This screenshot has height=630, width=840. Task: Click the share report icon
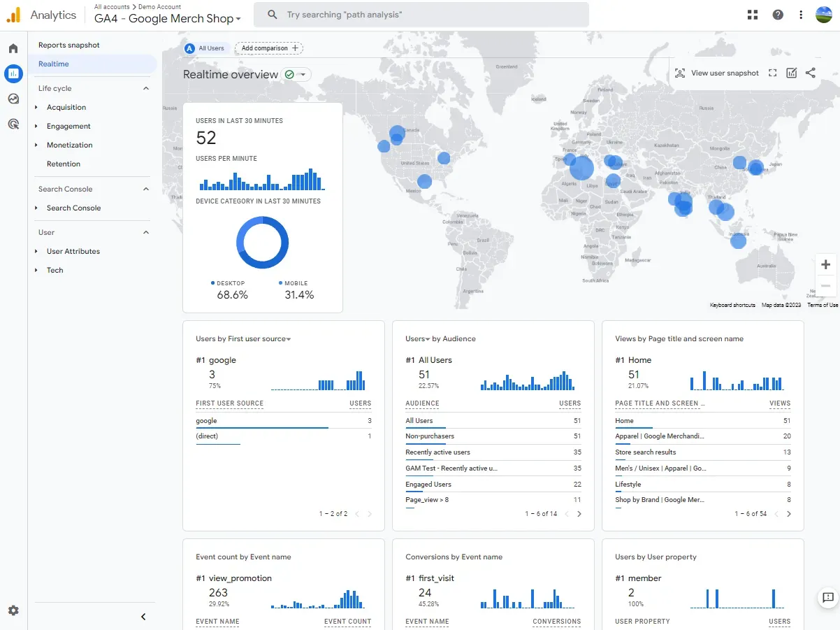[x=811, y=73]
